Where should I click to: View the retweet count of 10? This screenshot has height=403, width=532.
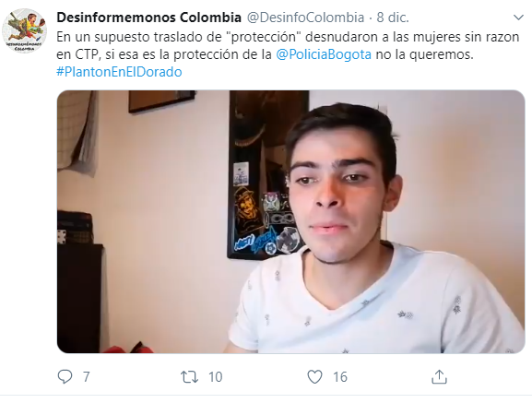click(215, 377)
